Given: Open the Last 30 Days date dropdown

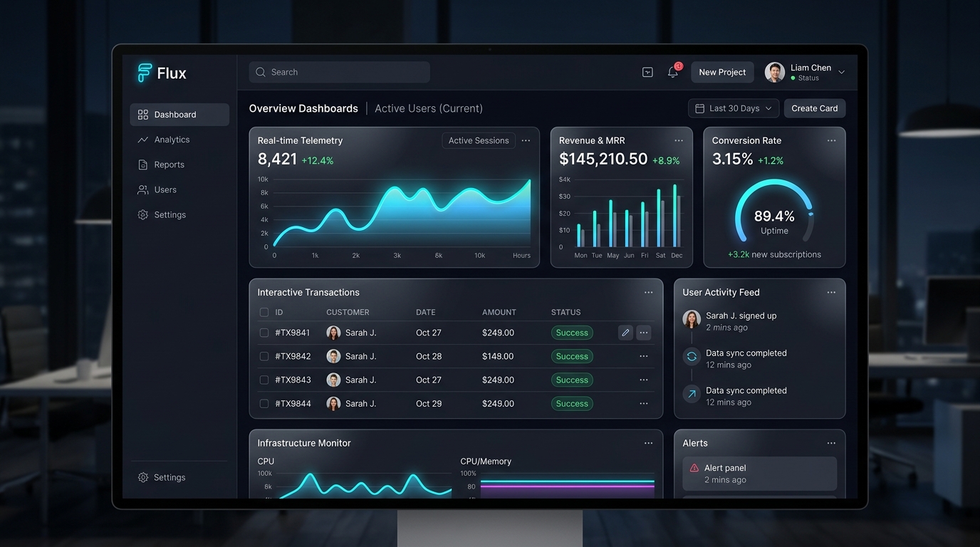Looking at the screenshot, I should pyautogui.click(x=734, y=108).
